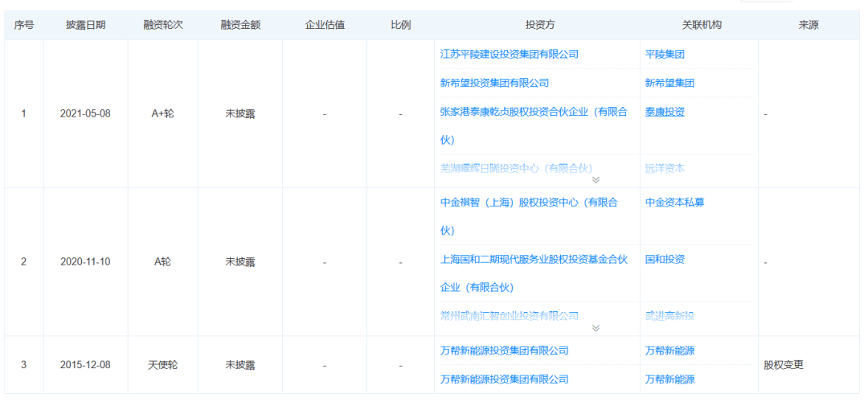Open the 远洋资本 institution link

(665, 168)
